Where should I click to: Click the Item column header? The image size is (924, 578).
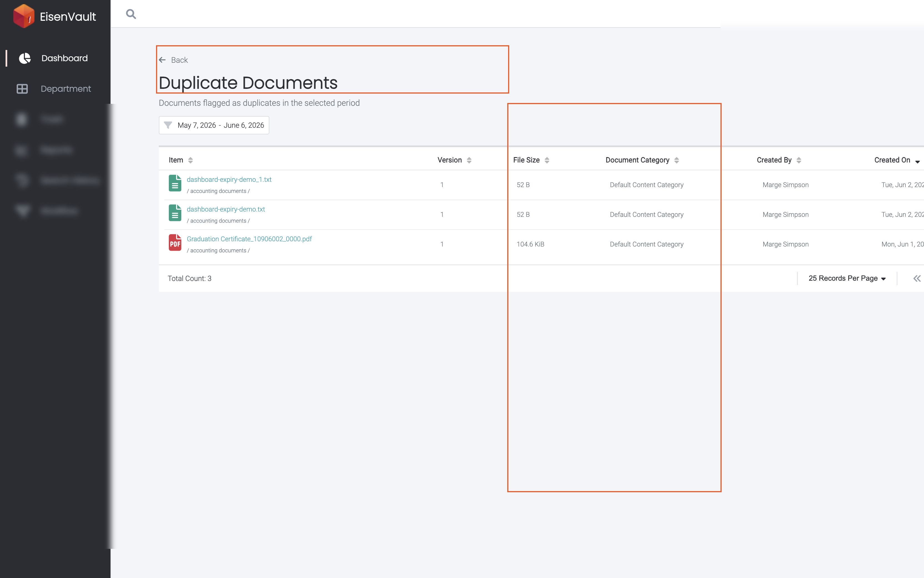click(x=176, y=160)
